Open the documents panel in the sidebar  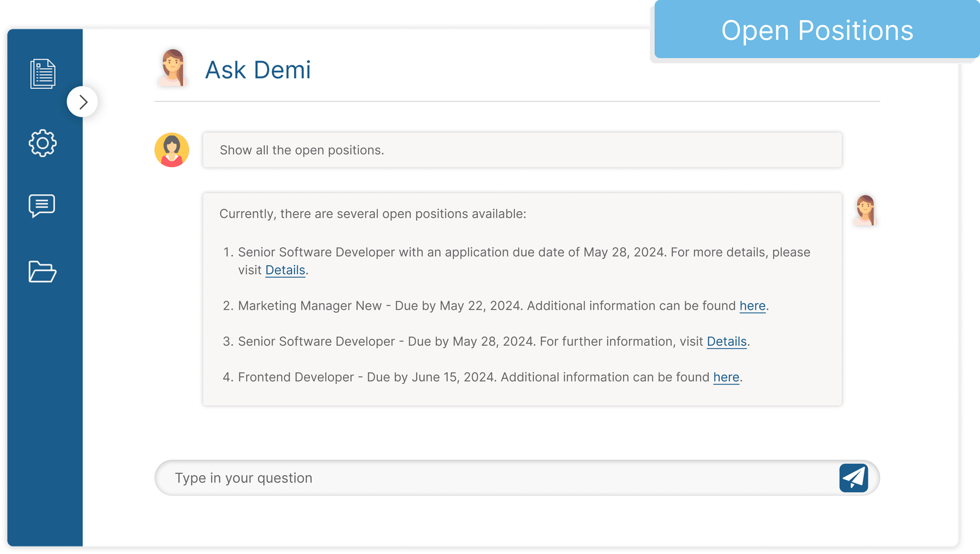click(42, 74)
